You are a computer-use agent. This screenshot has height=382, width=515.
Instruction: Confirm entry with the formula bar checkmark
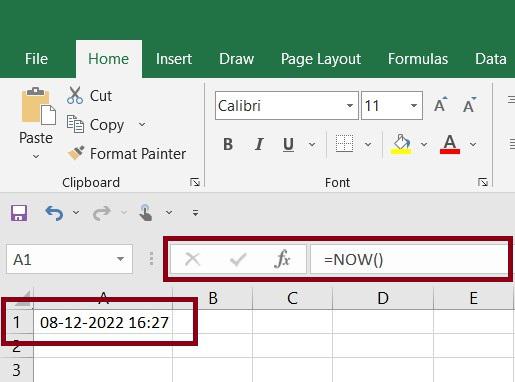tap(238, 259)
